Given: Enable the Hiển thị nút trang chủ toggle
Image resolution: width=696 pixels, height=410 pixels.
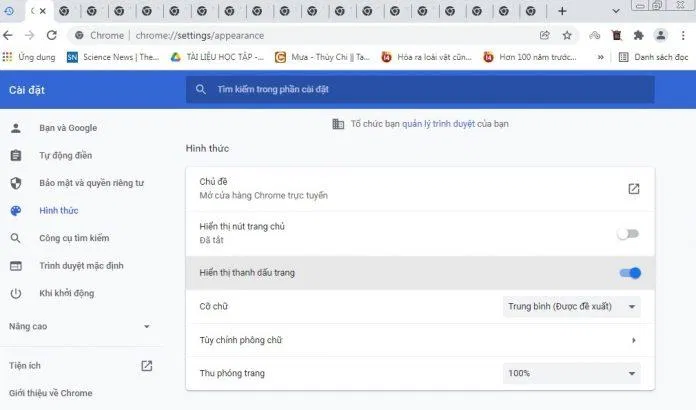Looking at the screenshot, I should 628,234.
